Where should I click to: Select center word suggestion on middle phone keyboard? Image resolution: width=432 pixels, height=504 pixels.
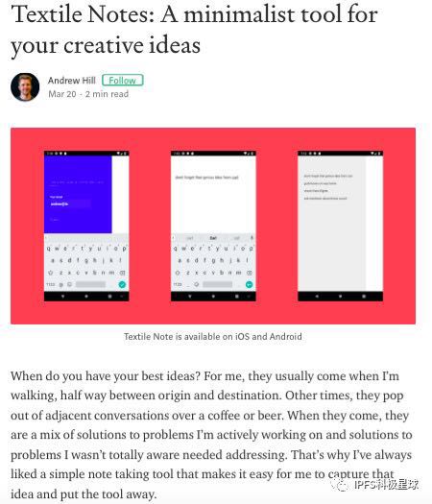[213, 238]
